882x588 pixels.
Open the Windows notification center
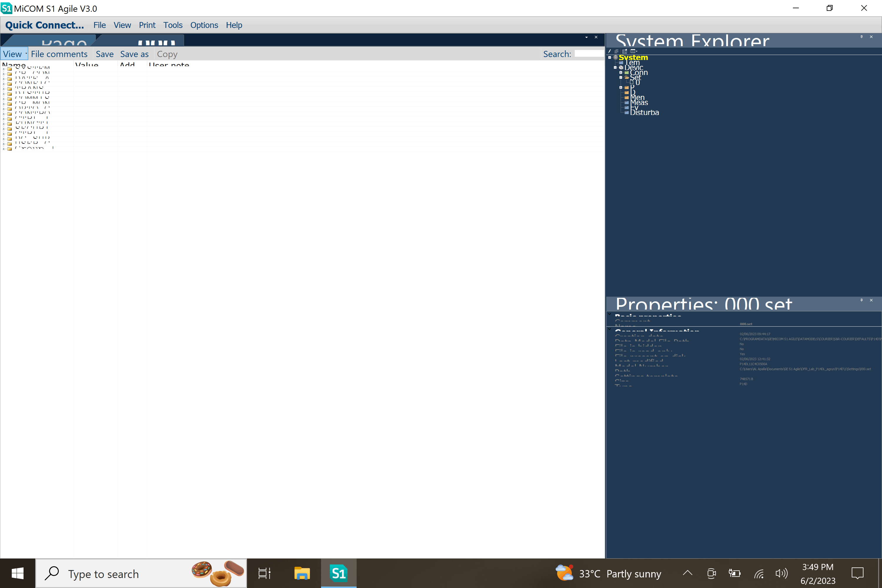[858, 573]
